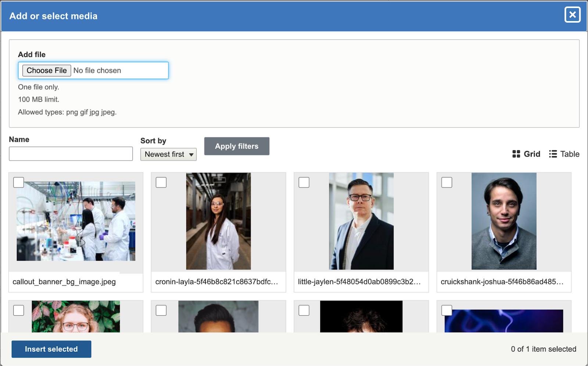Select the little-jaylen portrait thumbnail
This screenshot has height=366, width=588.
click(x=361, y=221)
